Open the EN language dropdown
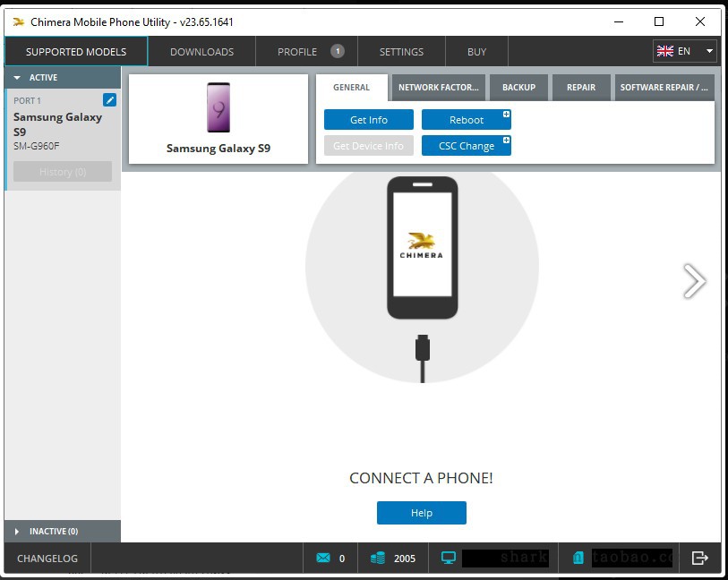This screenshot has height=580, width=728. click(x=685, y=51)
